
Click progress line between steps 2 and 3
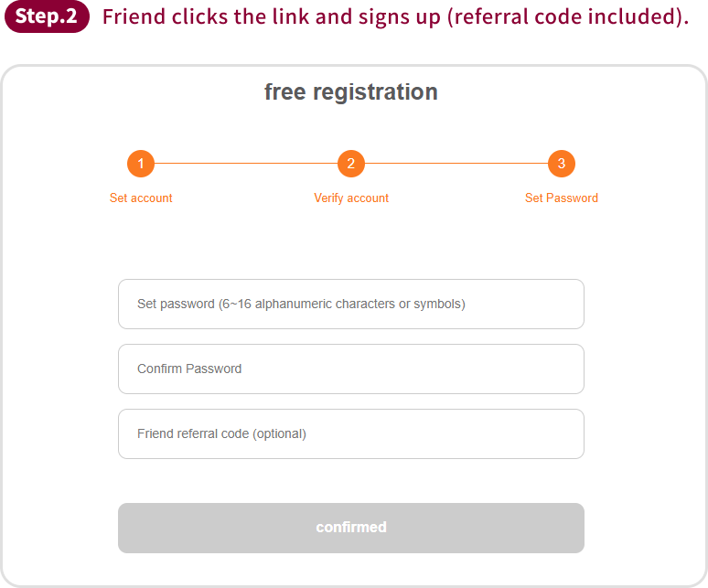point(456,164)
